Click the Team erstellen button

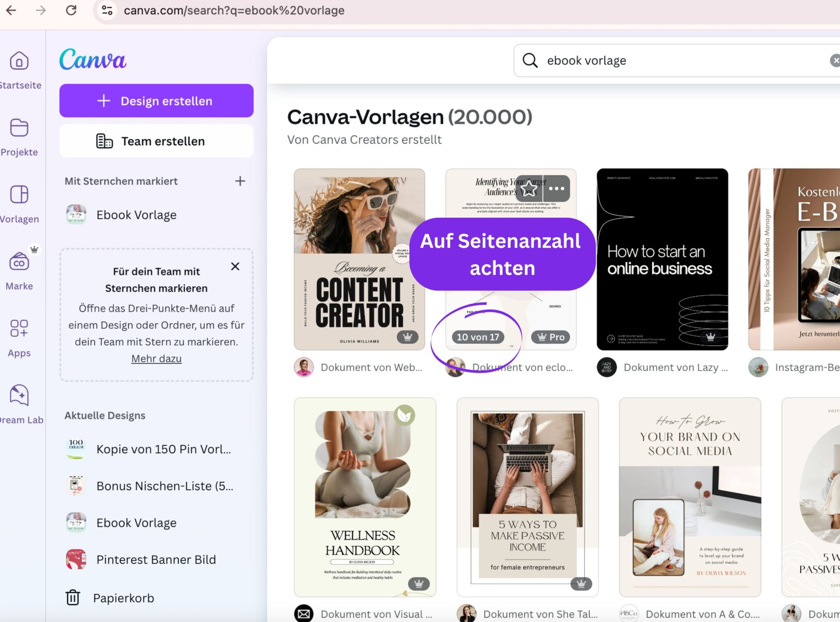[x=156, y=141]
